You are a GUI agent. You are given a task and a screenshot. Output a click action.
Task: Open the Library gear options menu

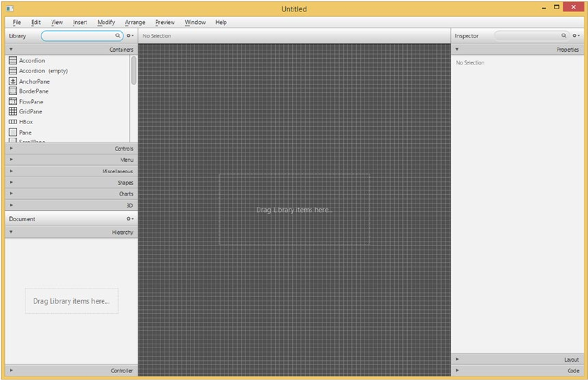click(x=130, y=35)
